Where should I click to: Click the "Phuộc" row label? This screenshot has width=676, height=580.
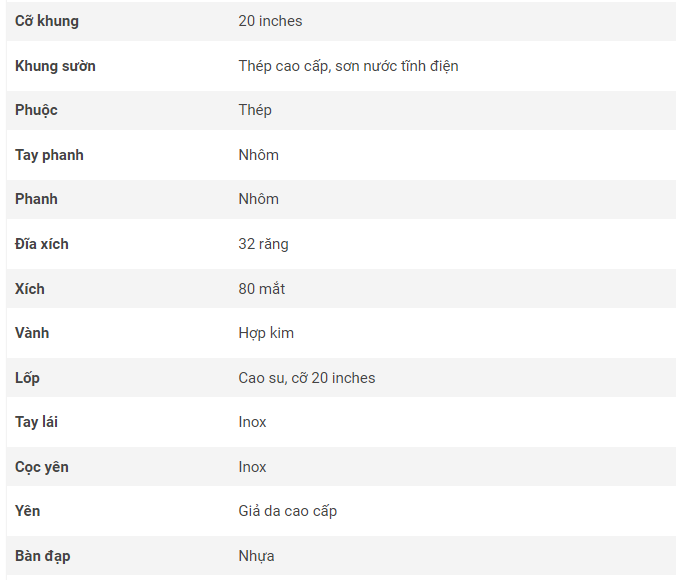click(x=36, y=110)
